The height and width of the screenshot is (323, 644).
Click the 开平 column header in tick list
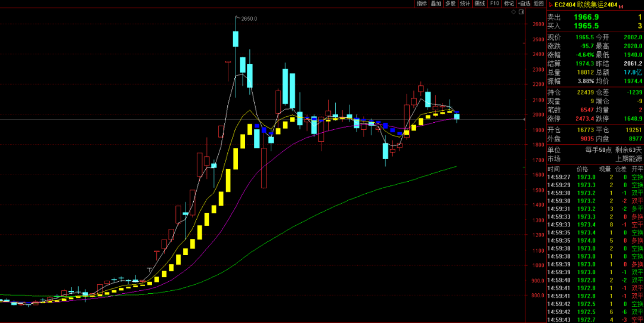(637, 169)
